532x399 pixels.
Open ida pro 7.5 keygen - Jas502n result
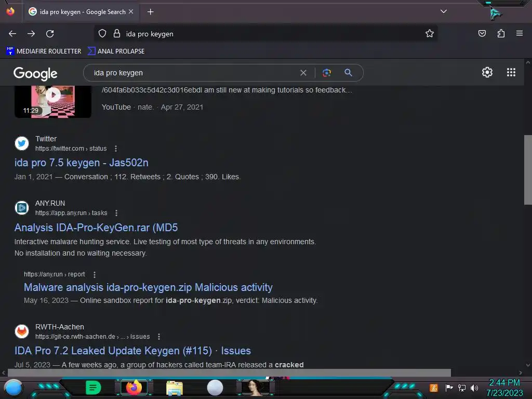pyautogui.click(x=82, y=163)
